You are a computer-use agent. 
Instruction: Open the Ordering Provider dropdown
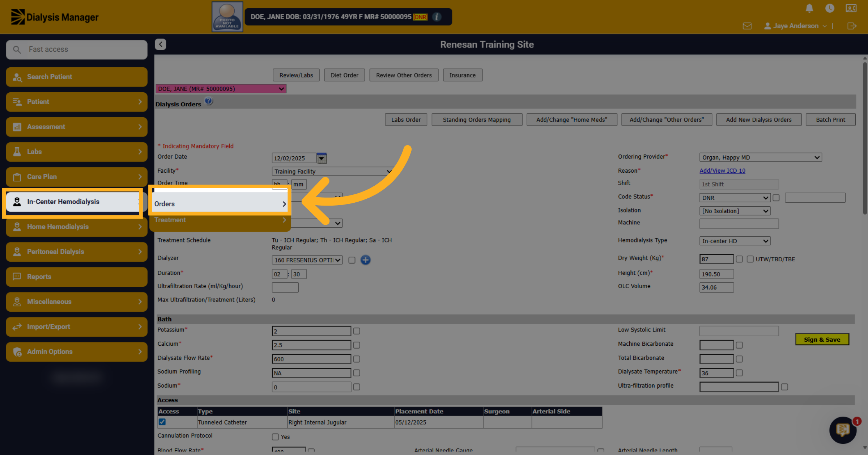(761, 157)
